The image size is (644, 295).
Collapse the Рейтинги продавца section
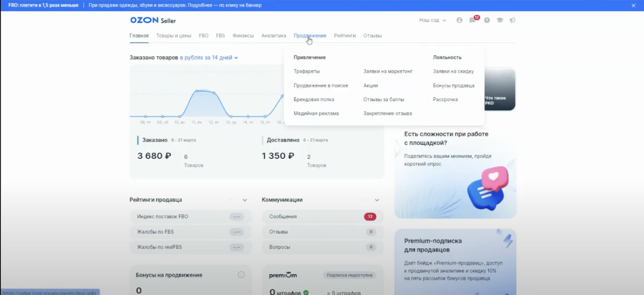pos(245,200)
